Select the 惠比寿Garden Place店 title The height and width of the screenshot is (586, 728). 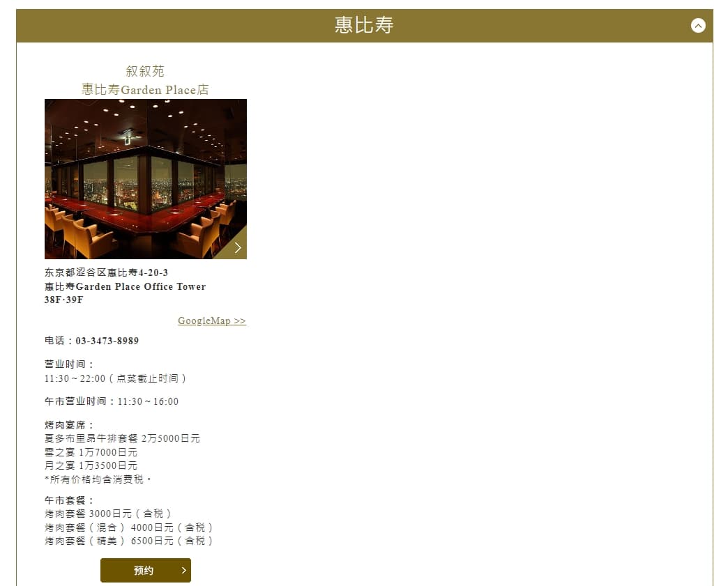[145, 90]
